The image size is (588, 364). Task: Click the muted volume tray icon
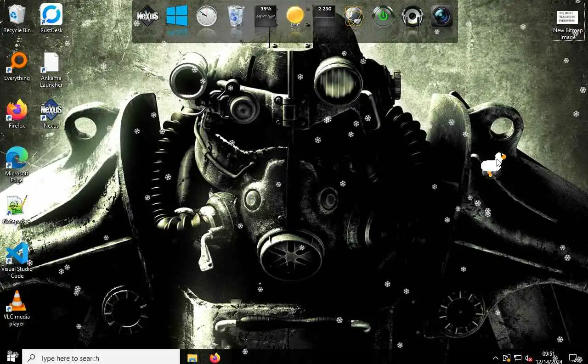tap(528, 358)
